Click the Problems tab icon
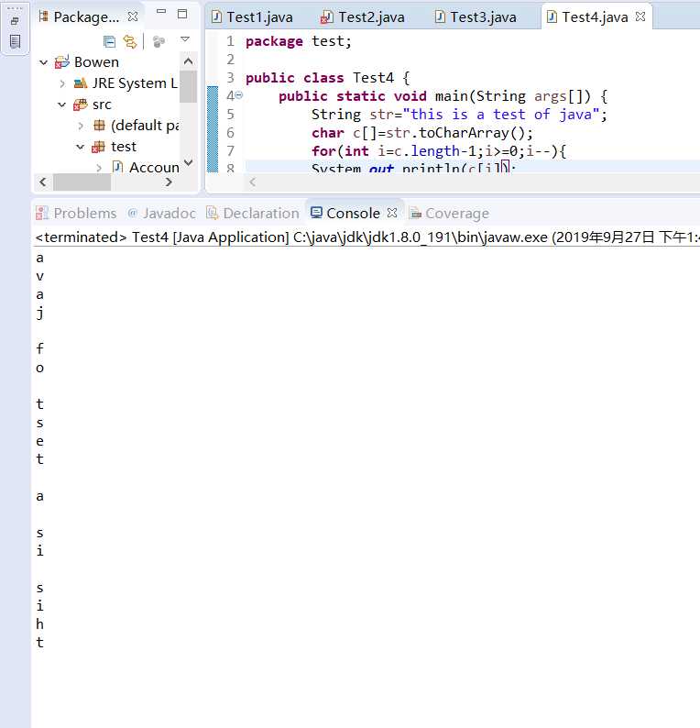This screenshot has width=700, height=728. coord(42,213)
